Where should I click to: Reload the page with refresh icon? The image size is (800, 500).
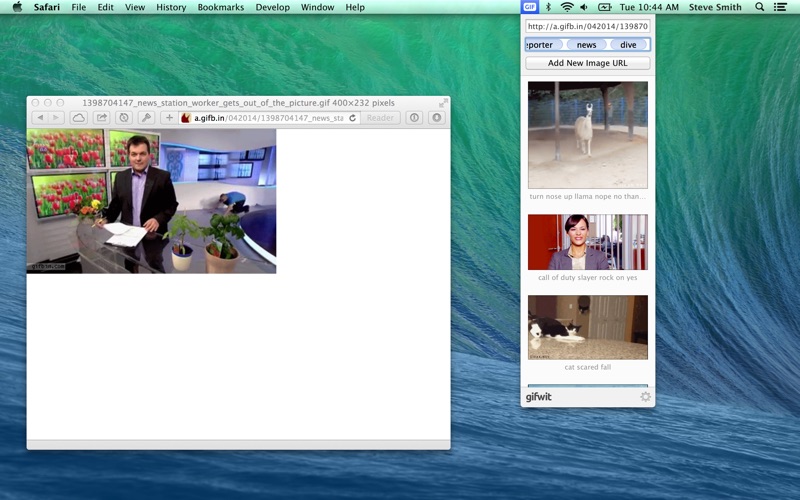coord(353,118)
